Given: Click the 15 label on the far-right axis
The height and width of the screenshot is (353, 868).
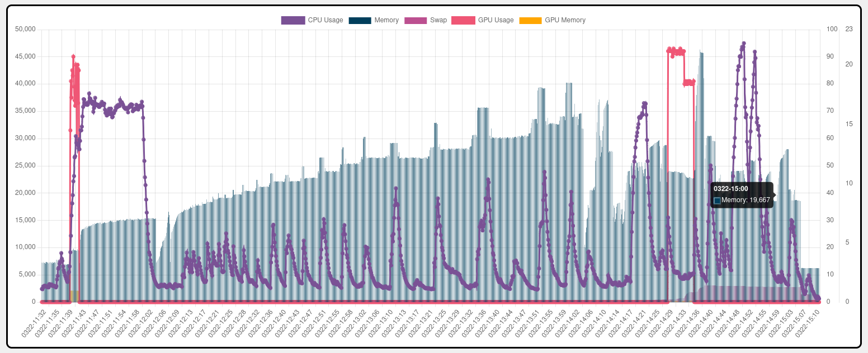Looking at the screenshot, I should coord(849,124).
